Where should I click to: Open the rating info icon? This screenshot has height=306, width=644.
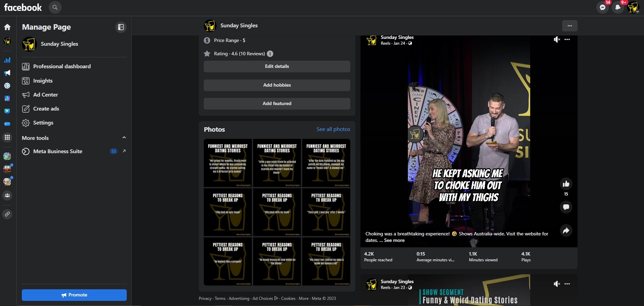[x=270, y=54]
